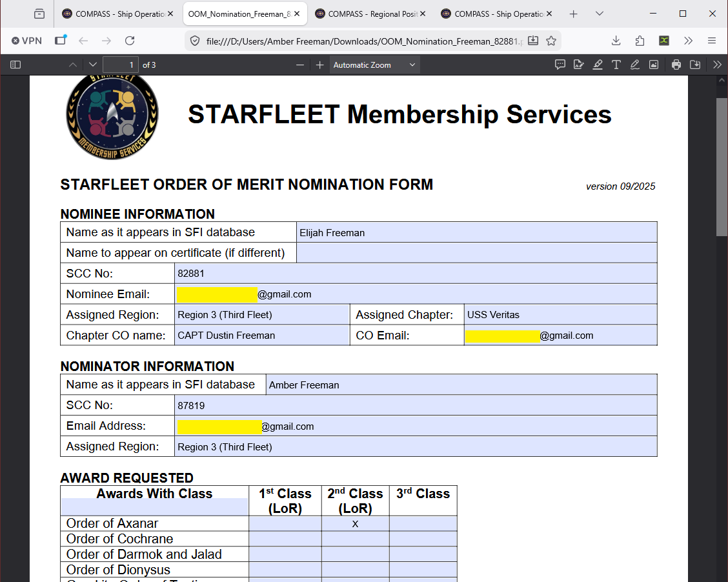The height and width of the screenshot is (582, 728).
Task: Select the signature tool in PDF toolbar
Action: pyautogui.click(x=578, y=65)
